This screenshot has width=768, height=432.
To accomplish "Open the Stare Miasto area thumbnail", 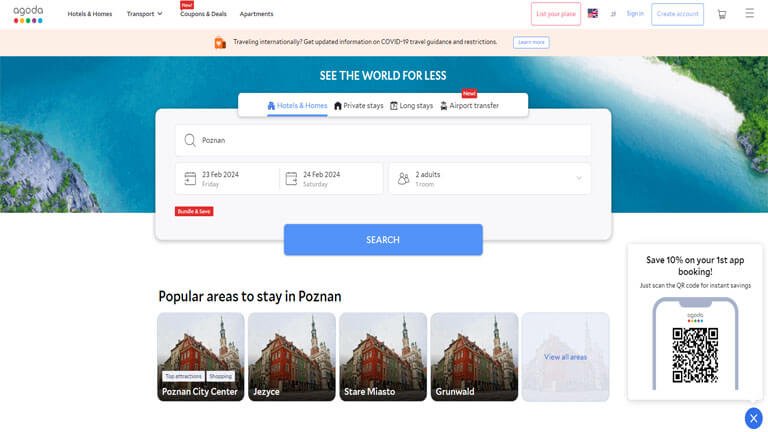I will [x=383, y=357].
